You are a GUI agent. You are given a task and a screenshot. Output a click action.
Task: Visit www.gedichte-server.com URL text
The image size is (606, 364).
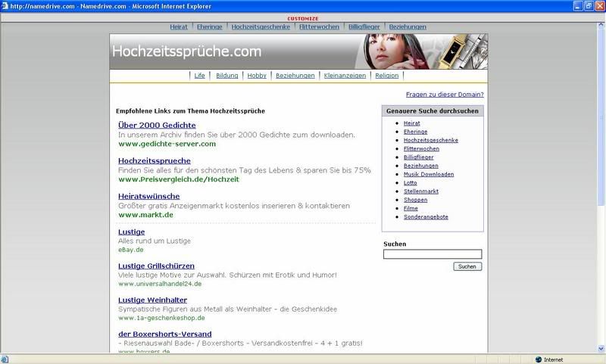pos(167,144)
